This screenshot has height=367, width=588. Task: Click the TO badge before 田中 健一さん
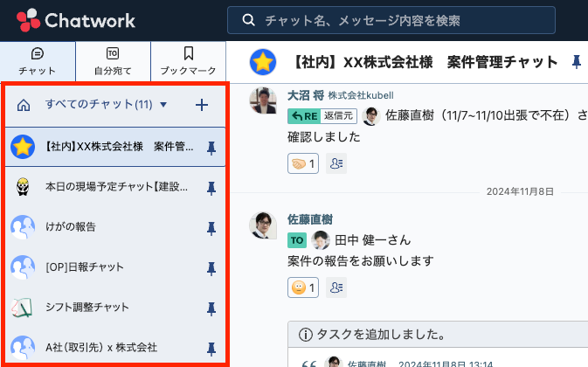tap(297, 240)
